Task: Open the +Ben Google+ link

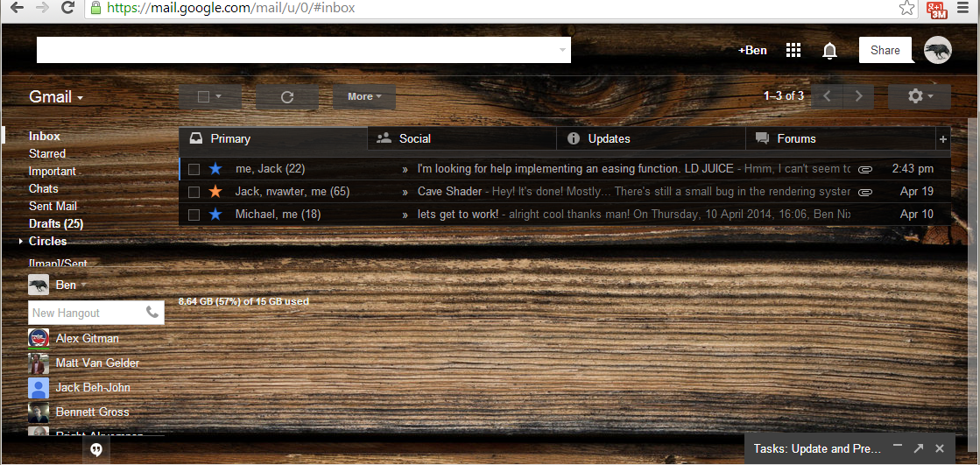Action: pos(752,51)
